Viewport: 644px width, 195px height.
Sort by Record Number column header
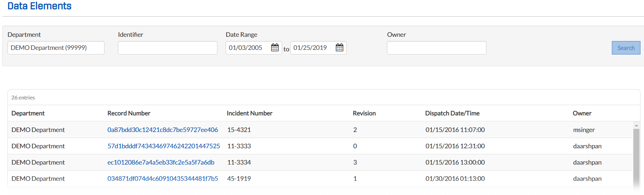click(129, 113)
